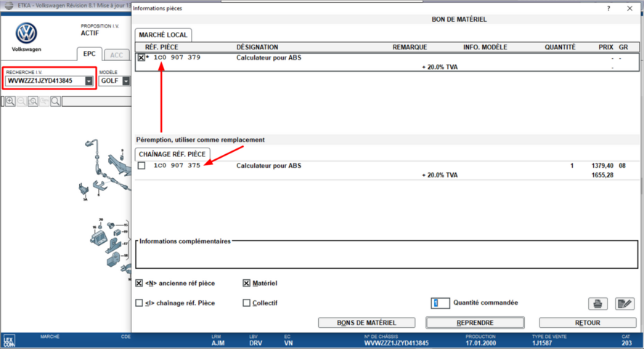Image resolution: width=644 pixels, height=349 pixels.
Task: Click the REPRENDRE button
Action: point(476,323)
